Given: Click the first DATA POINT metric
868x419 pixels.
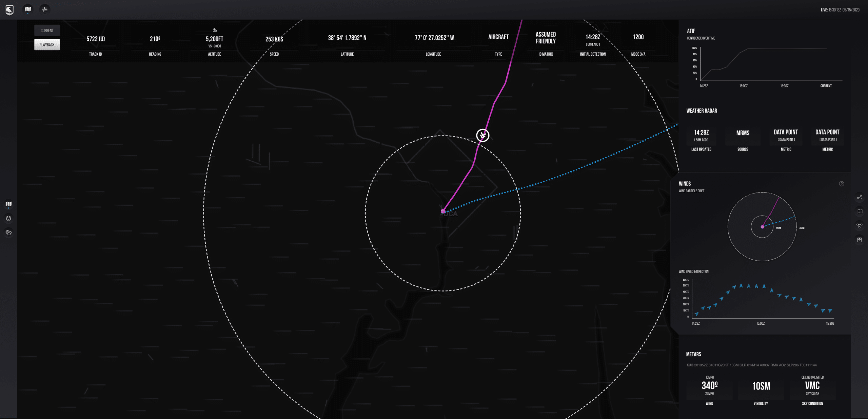Looking at the screenshot, I should click(786, 132).
